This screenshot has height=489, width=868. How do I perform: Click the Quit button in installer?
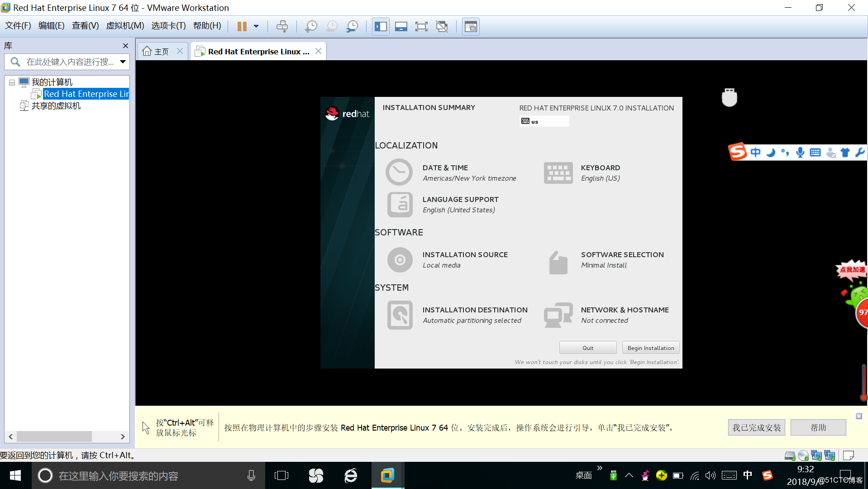click(x=588, y=348)
